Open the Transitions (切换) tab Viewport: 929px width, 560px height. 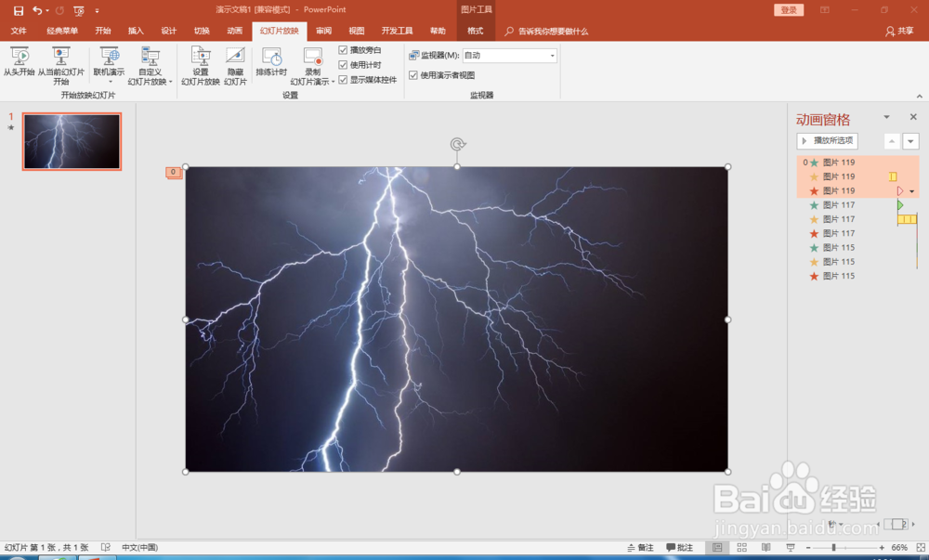point(202,32)
